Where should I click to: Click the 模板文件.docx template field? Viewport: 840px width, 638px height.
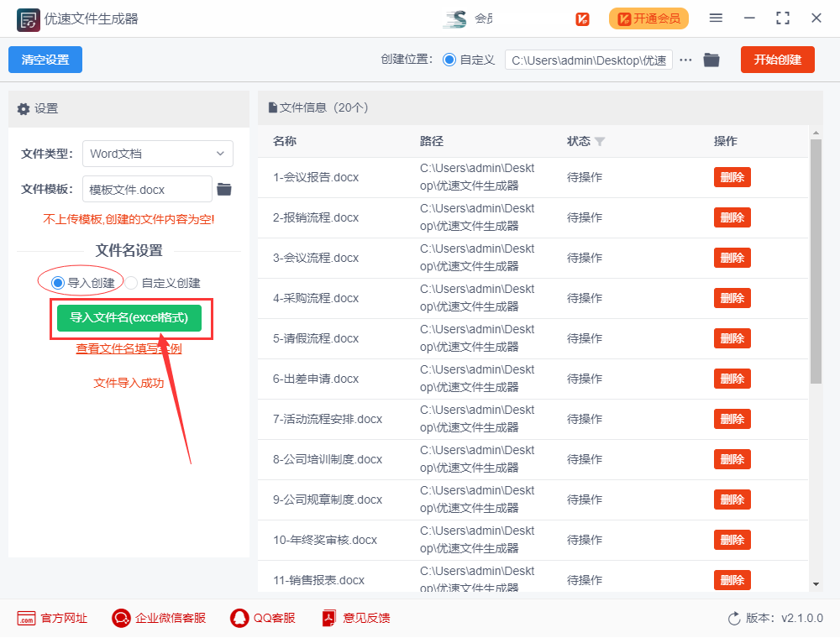click(x=147, y=189)
